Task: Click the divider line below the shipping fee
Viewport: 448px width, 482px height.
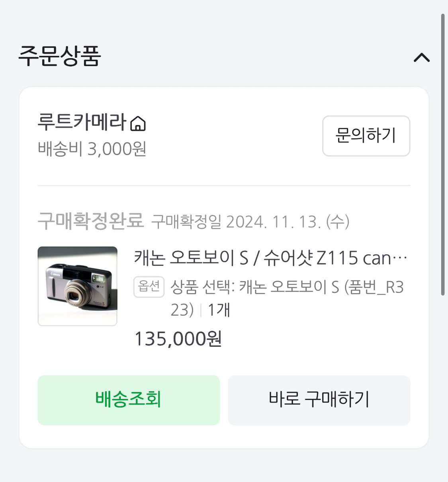Action: 224,185
